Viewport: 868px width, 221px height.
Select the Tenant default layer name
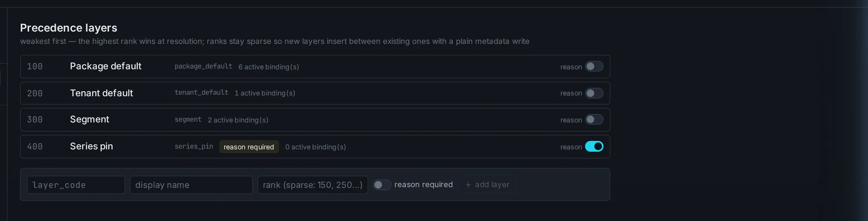click(x=101, y=93)
